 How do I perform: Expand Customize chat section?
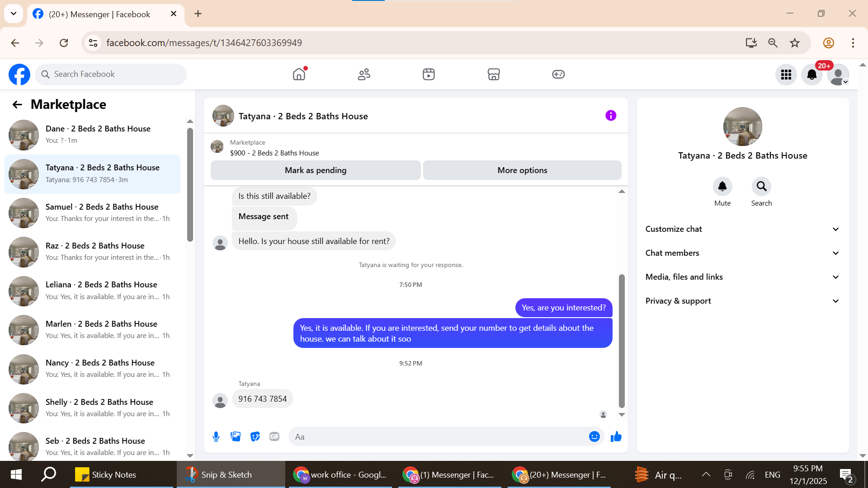pyautogui.click(x=742, y=229)
